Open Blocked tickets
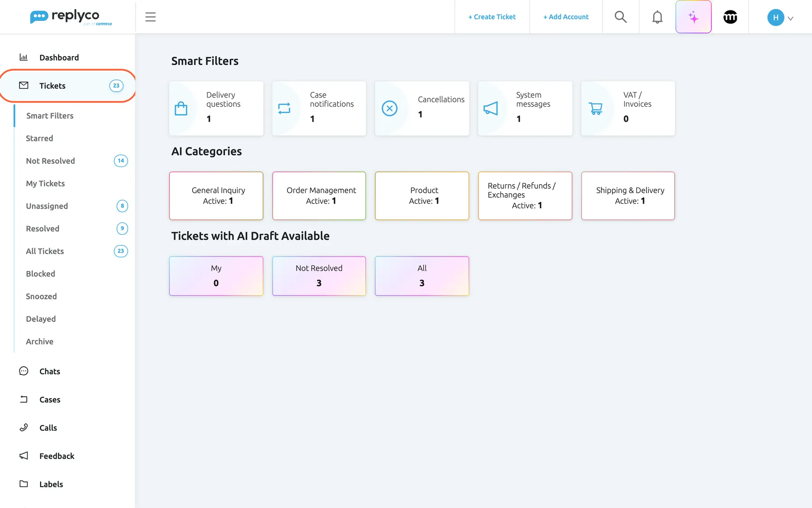 point(41,274)
